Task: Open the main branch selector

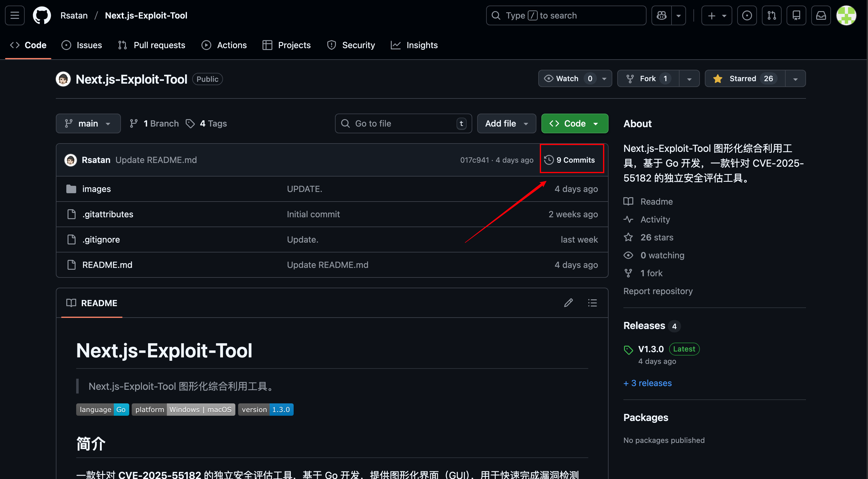Action: pyautogui.click(x=88, y=123)
